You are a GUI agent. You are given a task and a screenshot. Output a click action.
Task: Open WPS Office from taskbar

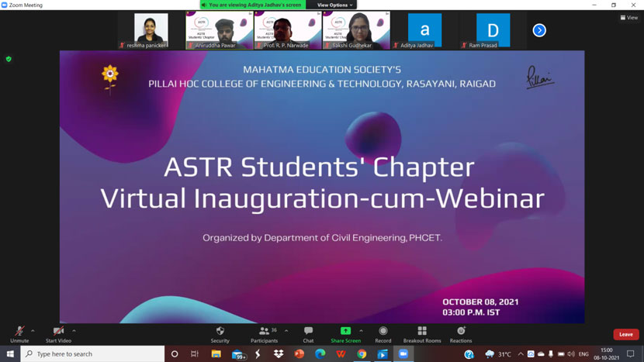click(341, 353)
